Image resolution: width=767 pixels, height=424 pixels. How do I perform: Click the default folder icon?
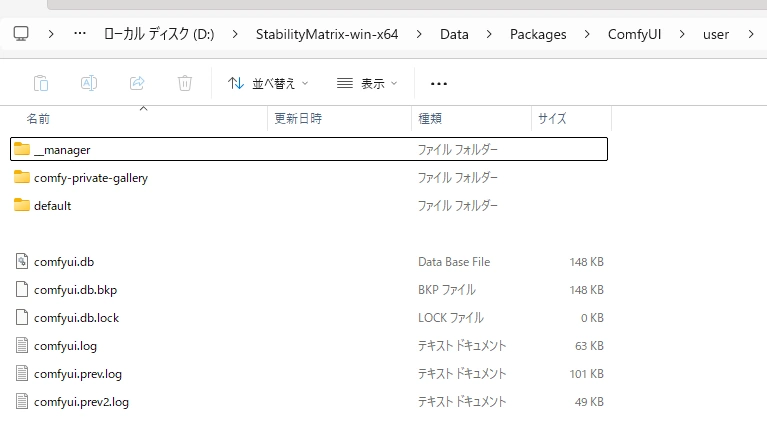(x=22, y=204)
